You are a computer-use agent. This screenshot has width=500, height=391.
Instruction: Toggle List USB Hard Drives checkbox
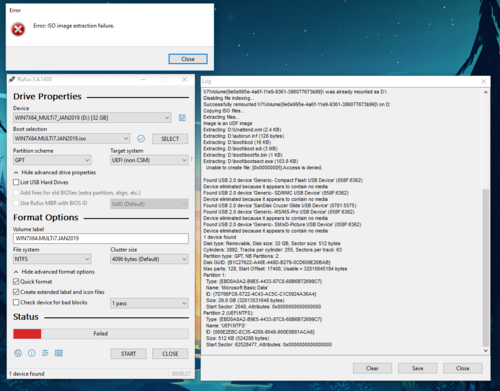click(x=16, y=182)
